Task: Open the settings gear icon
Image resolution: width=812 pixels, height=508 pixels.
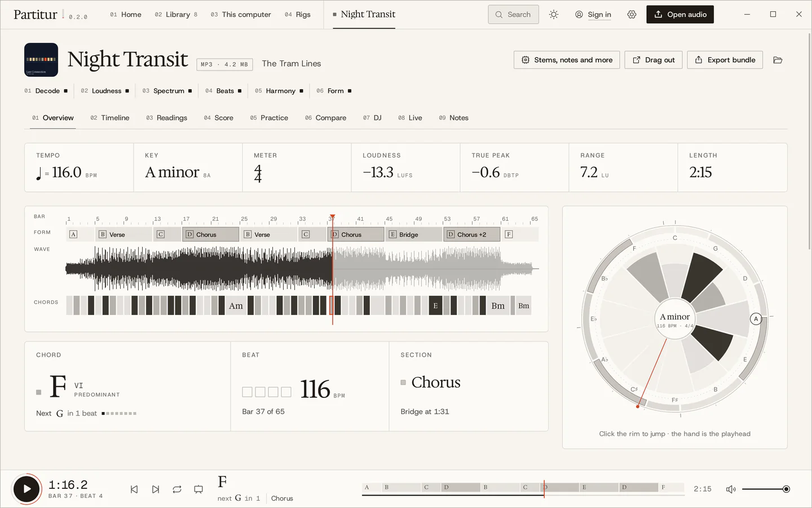Action: tap(632, 15)
